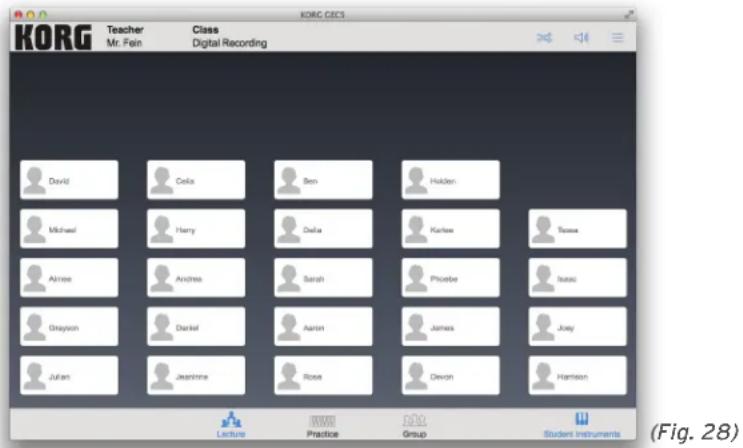Image resolution: width=743 pixels, height=448 pixels.
Task: Open the Student Instruments tab
Action: pyautogui.click(x=581, y=425)
